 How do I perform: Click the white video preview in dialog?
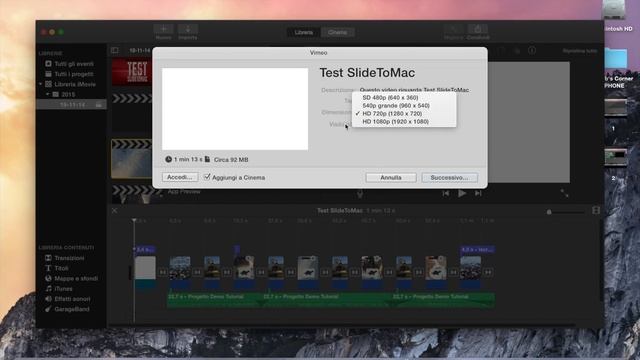point(235,109)
